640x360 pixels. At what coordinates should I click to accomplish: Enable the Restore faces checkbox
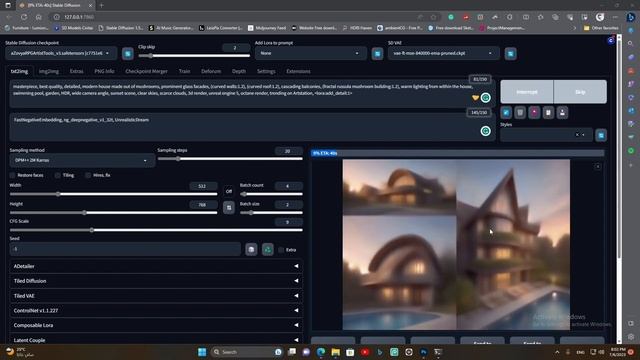13,175
